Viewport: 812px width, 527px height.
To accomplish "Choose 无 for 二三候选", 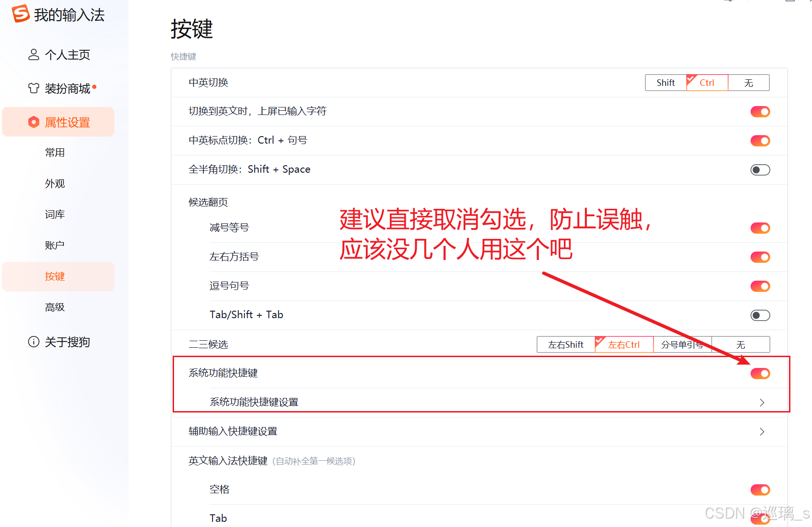I will coord(741,344).
